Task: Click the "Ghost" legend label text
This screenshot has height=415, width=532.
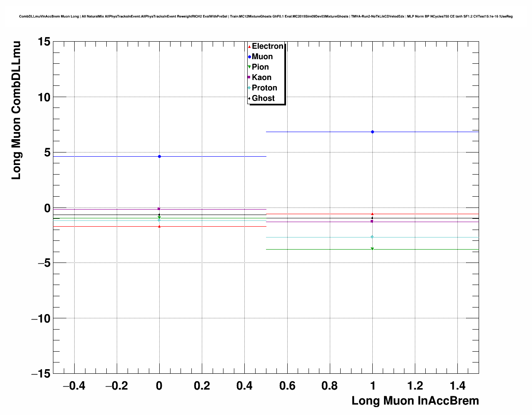Action: [x=263, y=98]
